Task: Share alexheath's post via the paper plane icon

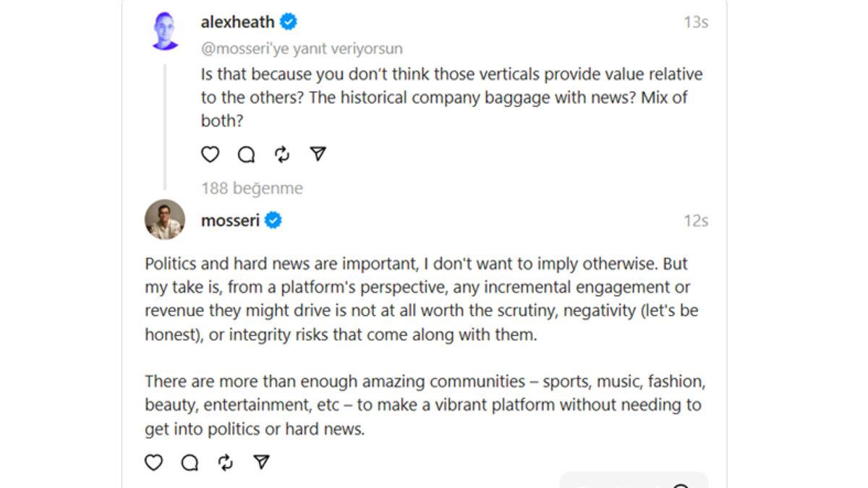Action: tap(318, 154)
